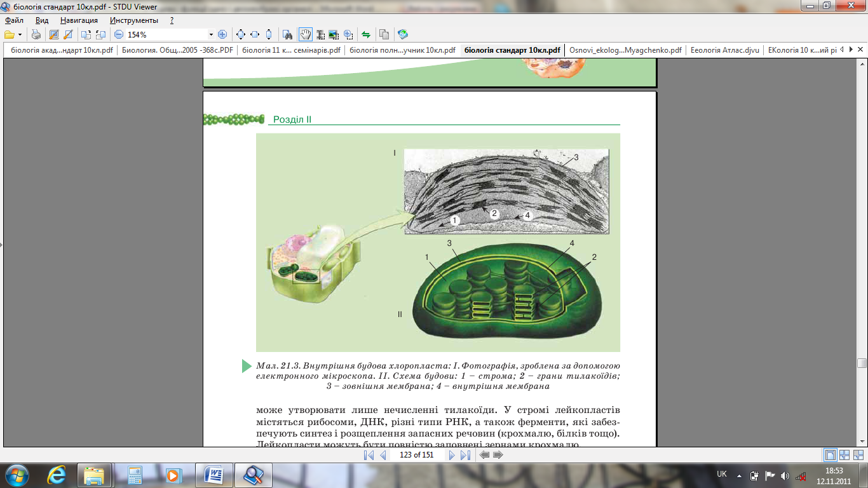Switch to біологія акад...ндарт 10кл.pdf tab
The width and height of the screenshot is (868, 488).
pyautogui.click(x=62, y=50)
